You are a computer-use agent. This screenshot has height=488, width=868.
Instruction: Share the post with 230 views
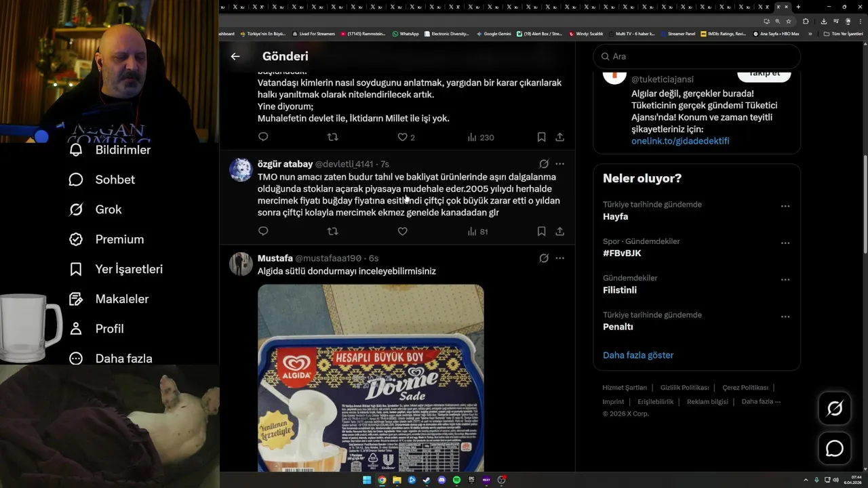click(x=559, y=137)
